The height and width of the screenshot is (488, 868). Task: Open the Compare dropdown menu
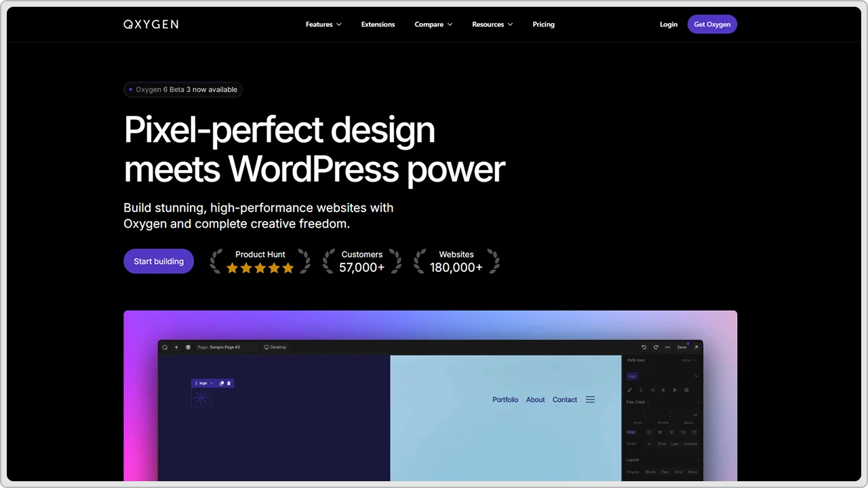(x=433, y=24)
